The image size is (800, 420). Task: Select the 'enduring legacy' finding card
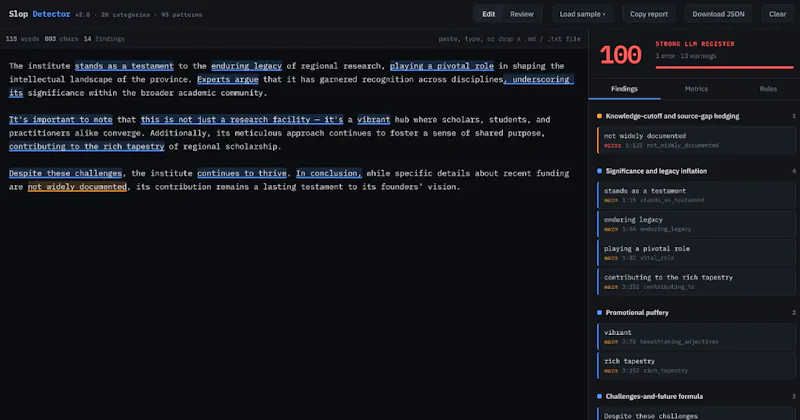click(696, 224)
